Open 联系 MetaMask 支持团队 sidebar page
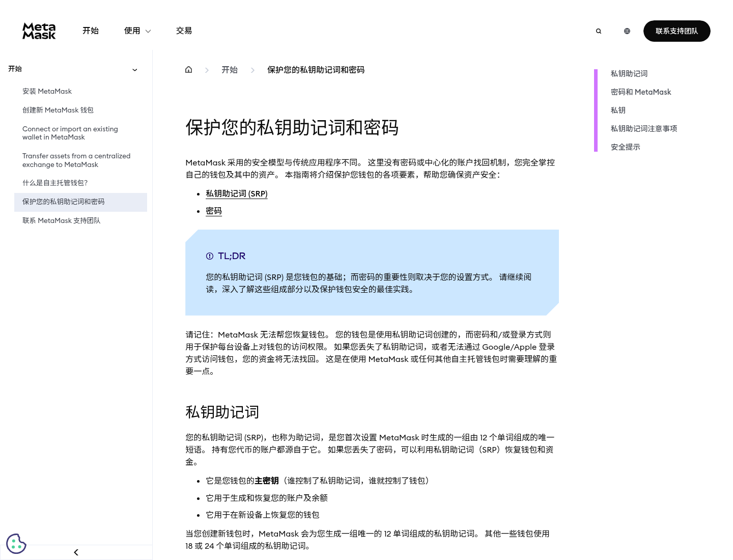Image resolution: width=733 pixels, height=560 pixels. coord(62,220)
